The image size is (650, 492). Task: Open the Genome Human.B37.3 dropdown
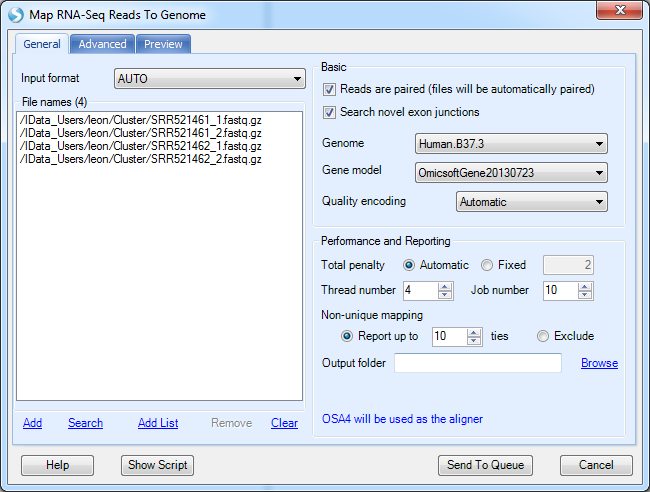pos(511,144)
